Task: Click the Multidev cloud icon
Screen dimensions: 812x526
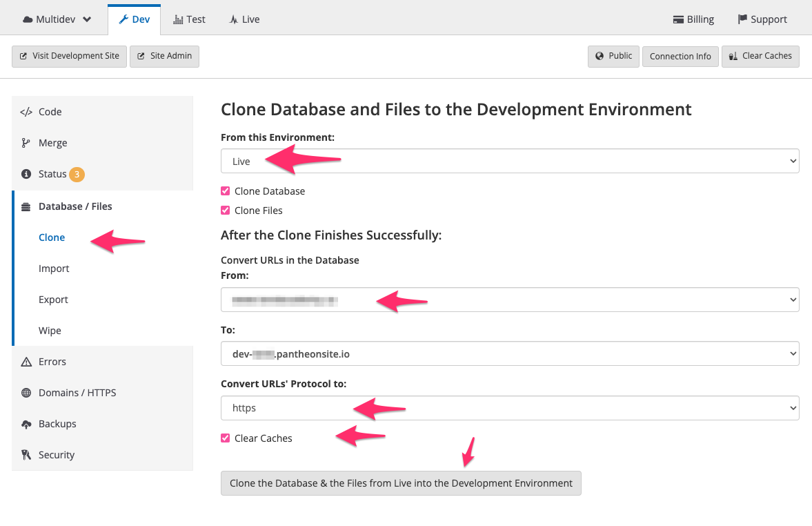Action: coord(28,20)
